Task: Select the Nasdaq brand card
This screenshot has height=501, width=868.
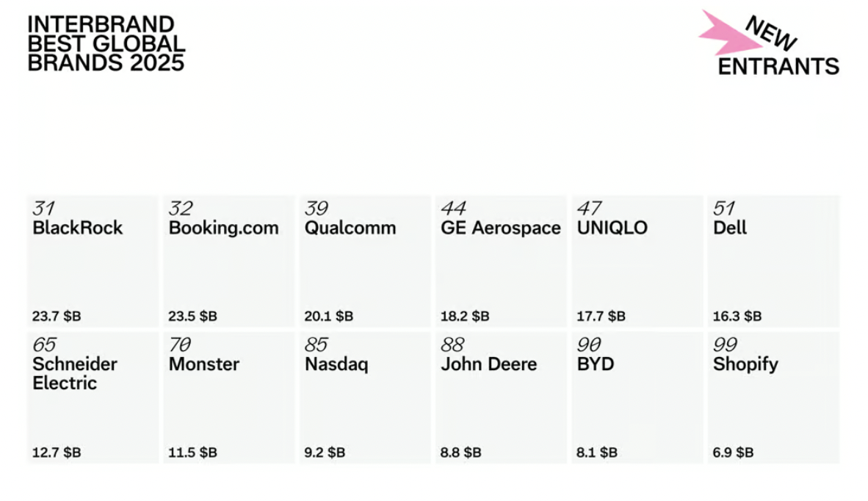Action: click(x=365, y=397)
